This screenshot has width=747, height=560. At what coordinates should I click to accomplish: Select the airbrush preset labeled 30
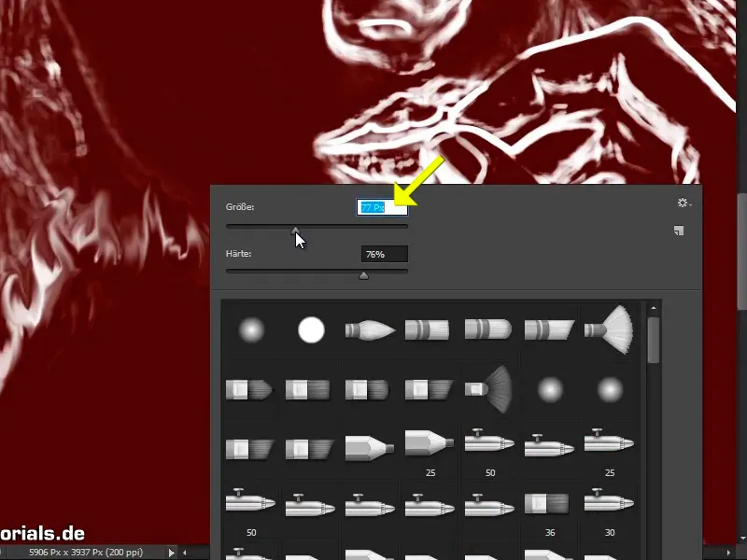(x=610, y=501)
